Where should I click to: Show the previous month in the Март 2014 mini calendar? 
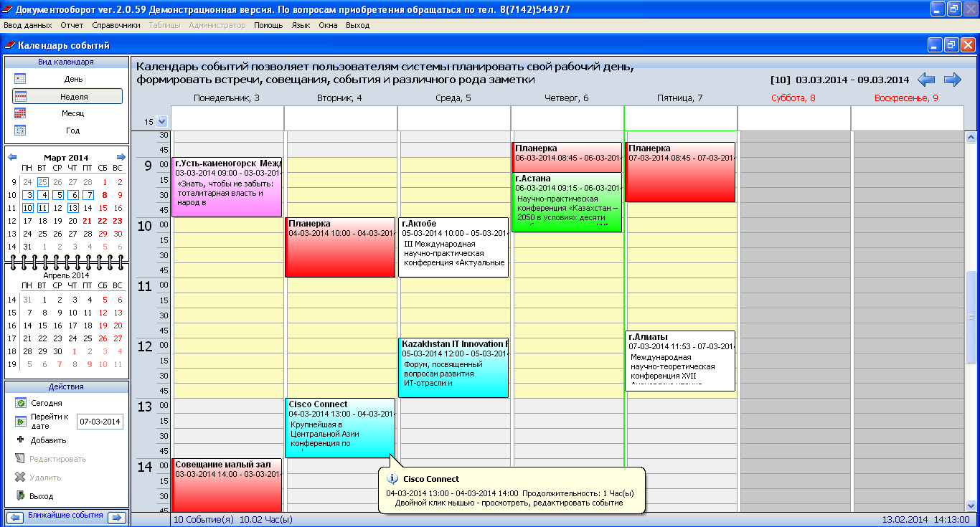pyautogui.click(x=12, y=157)
